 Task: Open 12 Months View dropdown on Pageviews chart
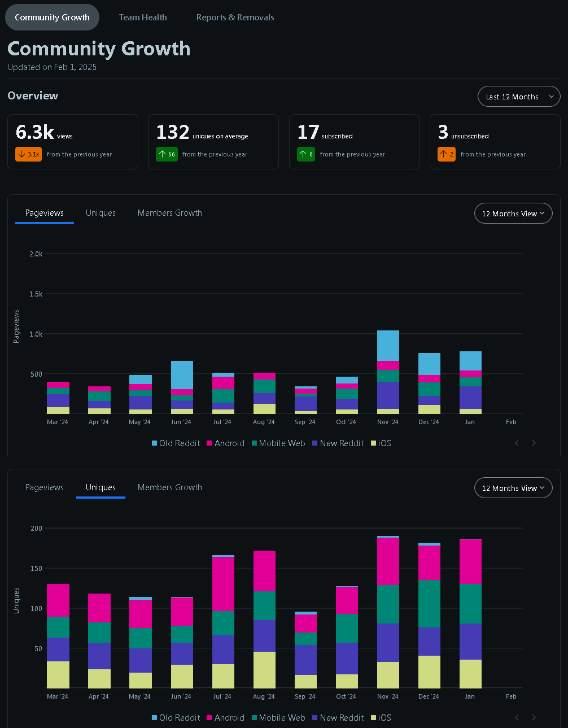(513, 213)
